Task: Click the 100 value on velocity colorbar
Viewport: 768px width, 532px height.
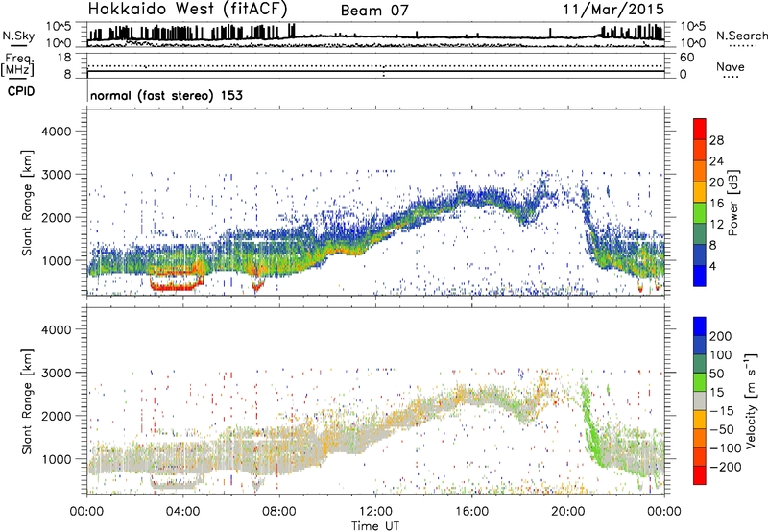Action: click(721, 355)
